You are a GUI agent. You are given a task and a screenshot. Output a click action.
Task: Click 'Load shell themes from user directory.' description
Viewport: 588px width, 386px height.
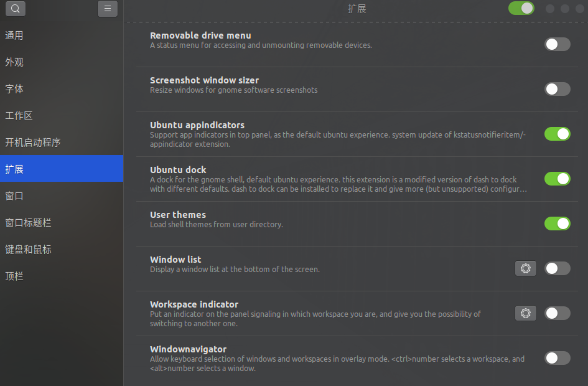217,224
